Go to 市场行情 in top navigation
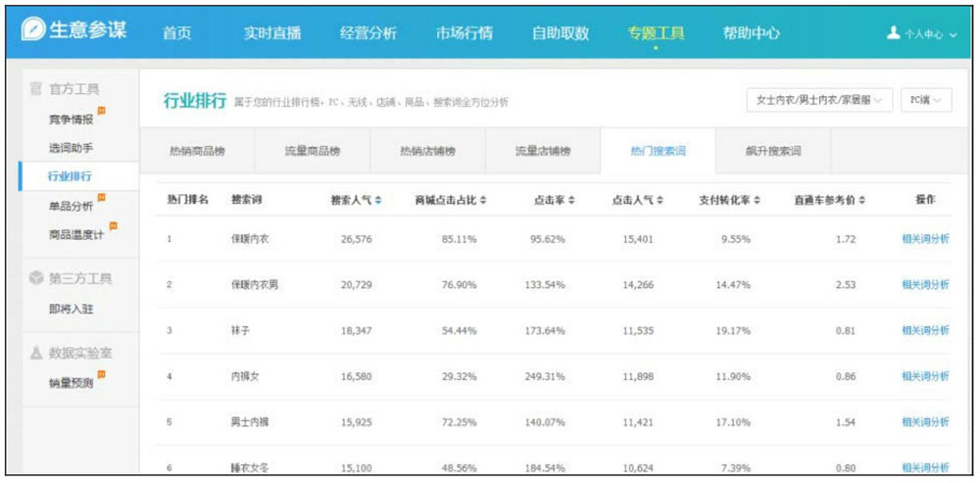The height and width of the screenshot is (483, 980). tap(464, 32)
